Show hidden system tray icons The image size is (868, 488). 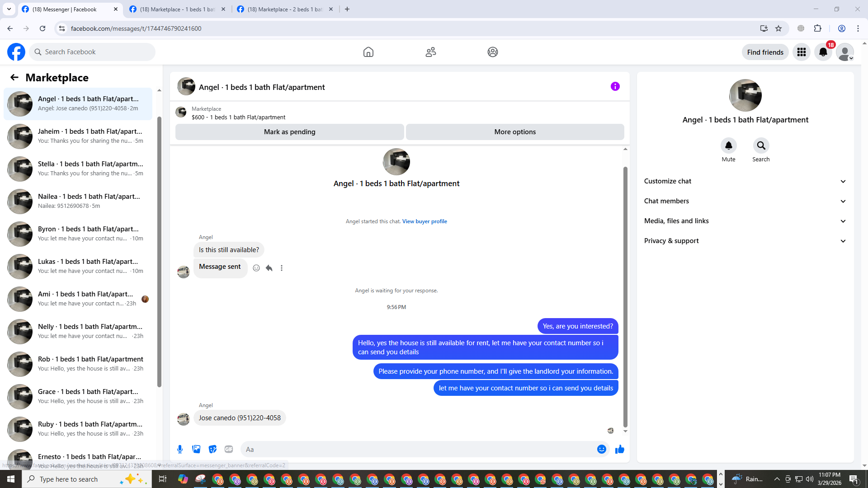point(777,479)
